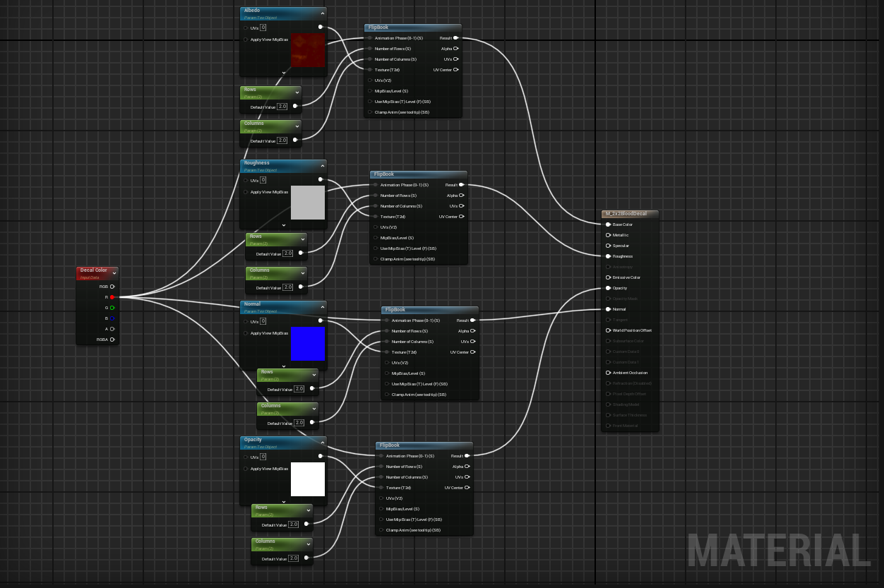Click the red R output pin on Decal Color
884x588 pixels.
coord(112,297)
